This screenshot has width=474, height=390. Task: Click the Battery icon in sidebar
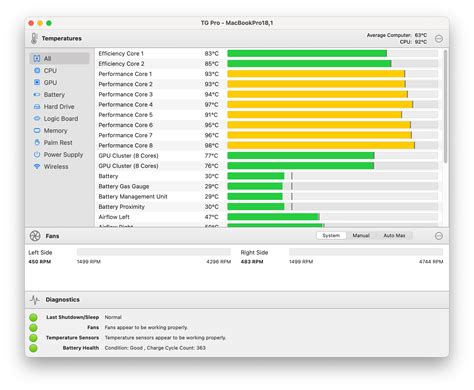[x=37, y=95]
